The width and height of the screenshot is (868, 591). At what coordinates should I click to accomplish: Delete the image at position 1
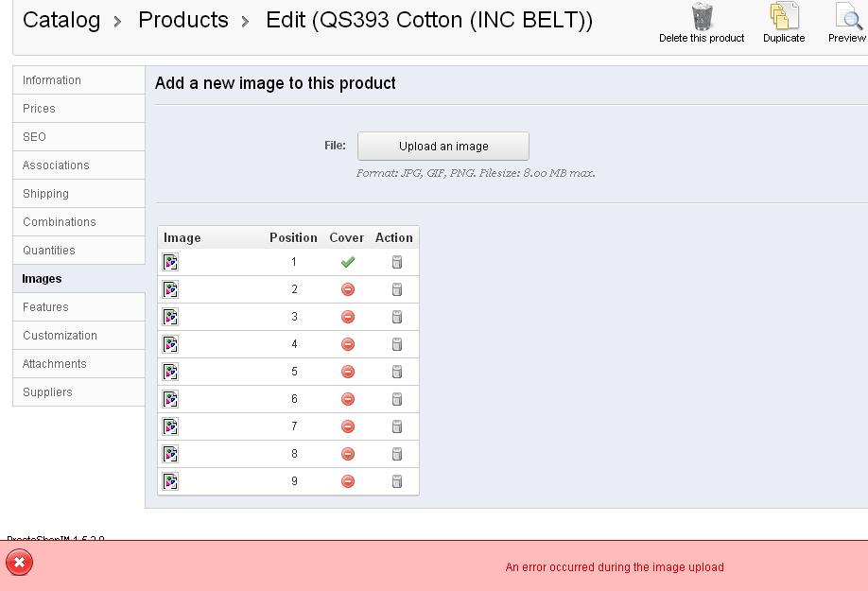pyautogui.click(x=397, y=262)
